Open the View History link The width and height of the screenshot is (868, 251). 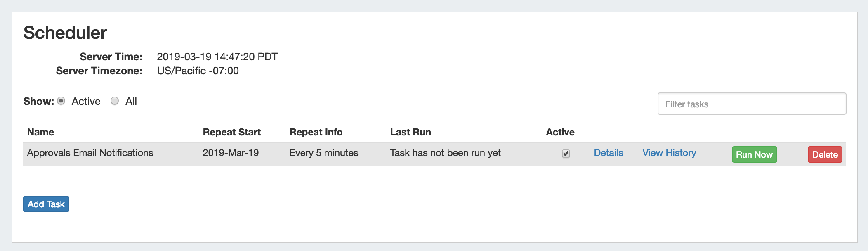[x=669, y=153]
